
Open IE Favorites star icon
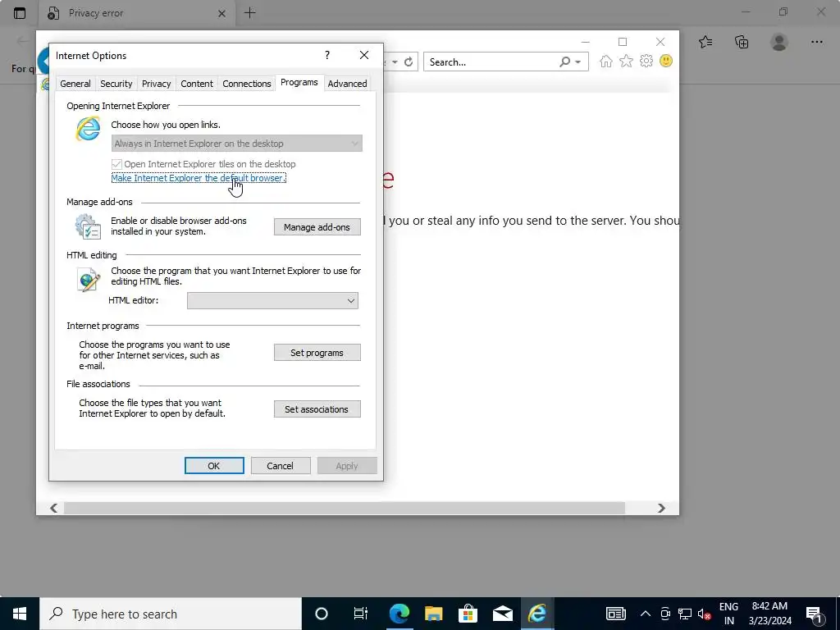click(x=626, y=61)
